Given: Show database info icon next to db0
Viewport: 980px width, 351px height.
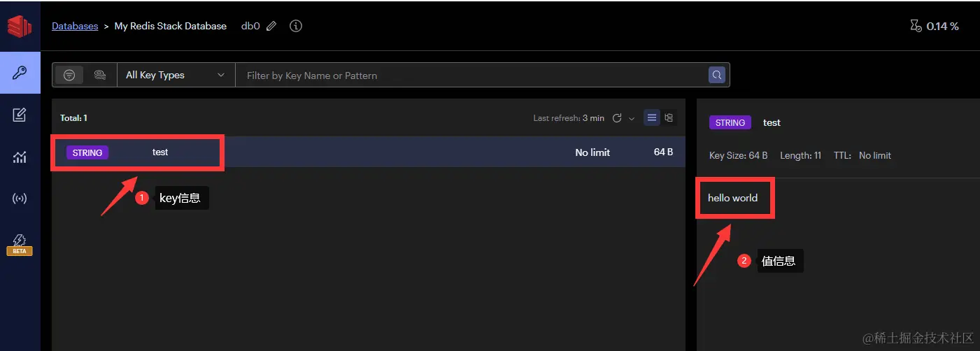Looking at the screenshot, I should [x=296, y=26].
